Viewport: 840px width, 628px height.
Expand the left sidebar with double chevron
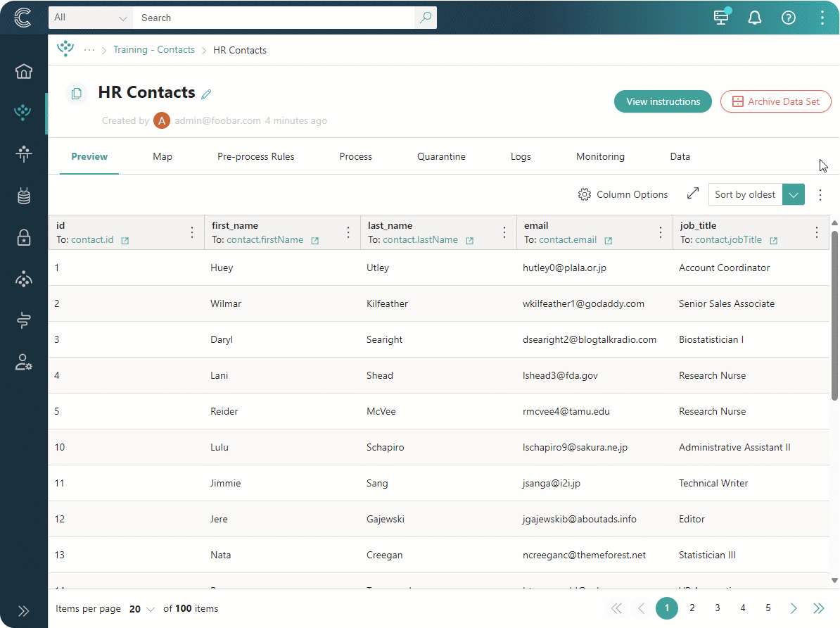tap(24, 610)
